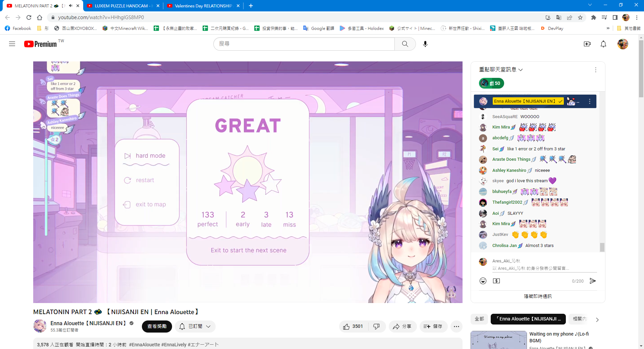Save the video with 儲存 button
644x349 pixels.
point(433,327)
